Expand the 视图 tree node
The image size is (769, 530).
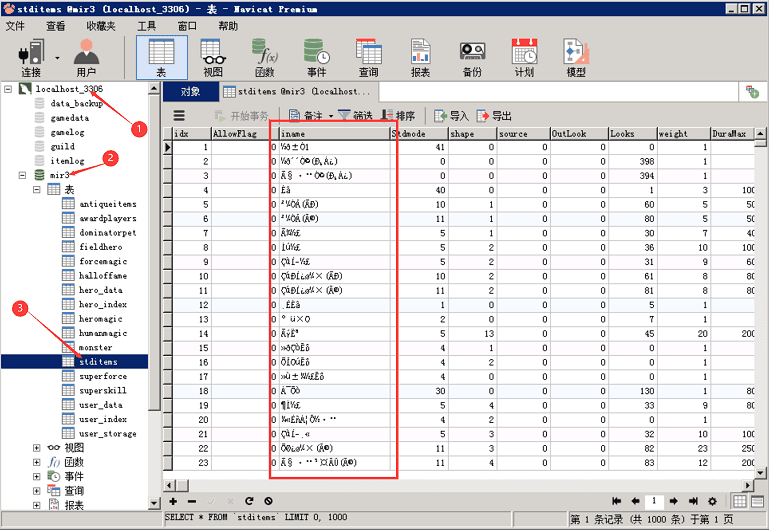pyautogui.click(x=38, y=448)
